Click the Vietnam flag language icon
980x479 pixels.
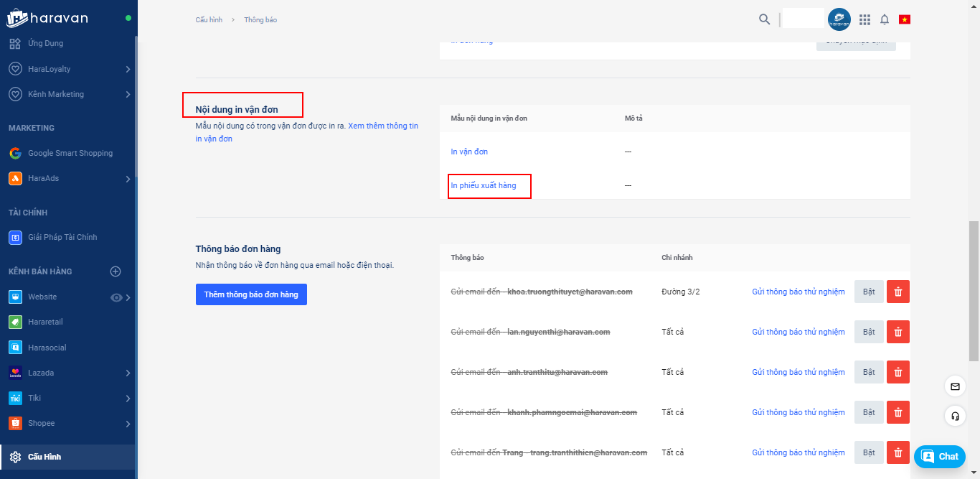pos(904,19)
